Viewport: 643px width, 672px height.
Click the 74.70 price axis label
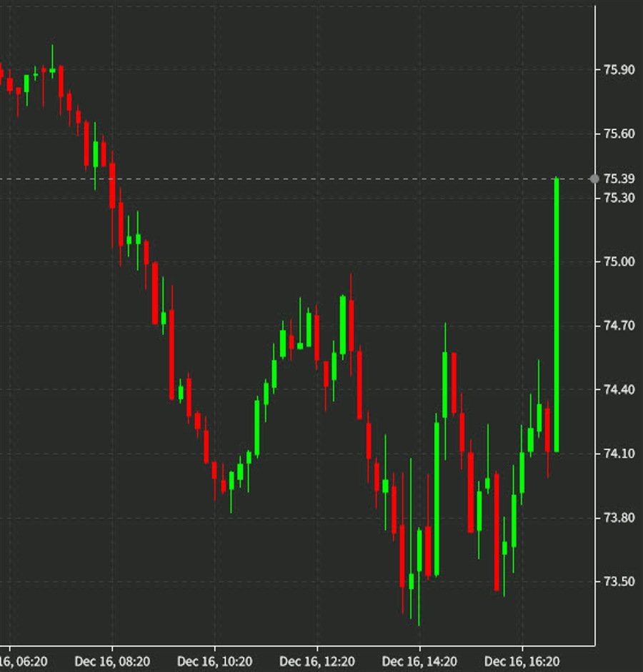point(619,326)
